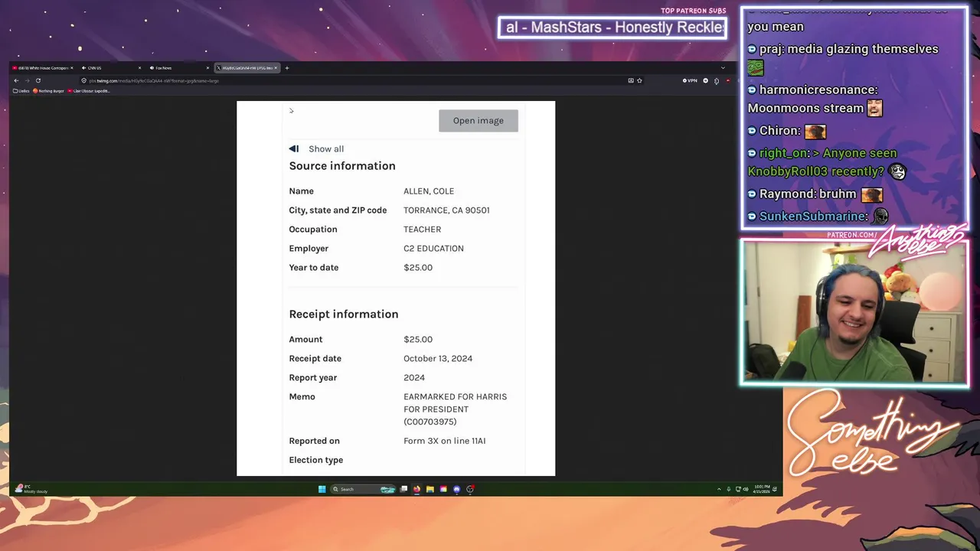The width and height of the screenshot is (980, 551).
Task: Click the name value ALLEN, COLE
Action: [429, 191]
